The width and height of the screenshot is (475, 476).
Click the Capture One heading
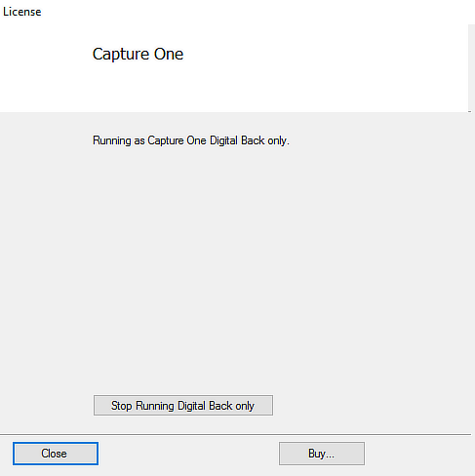tap(138, 54)
